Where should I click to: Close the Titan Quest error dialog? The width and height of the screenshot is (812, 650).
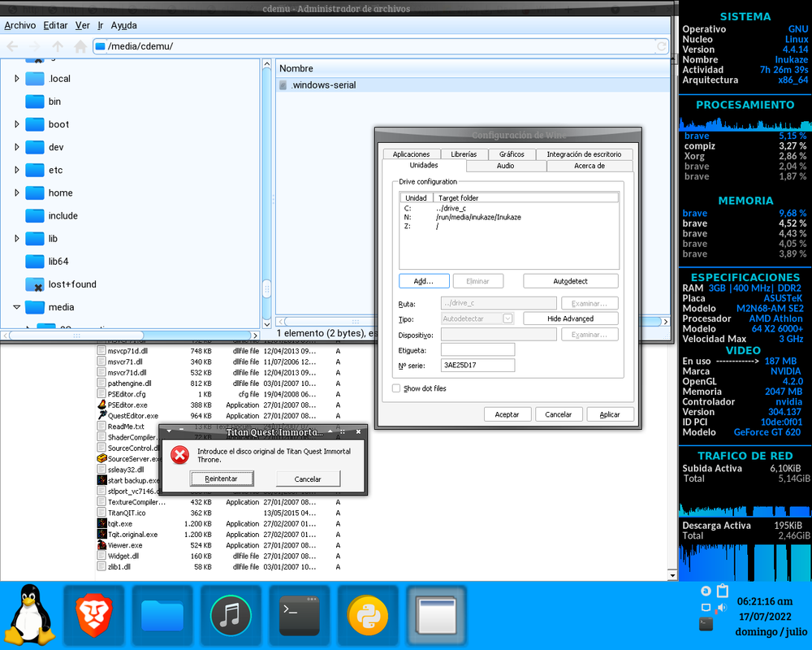click(x=358, y=431)
